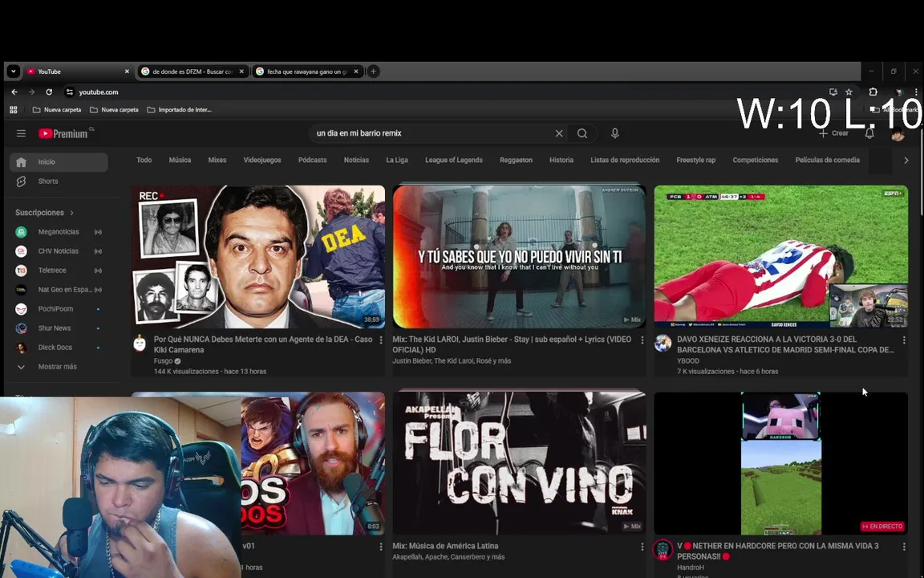This screenshot has height=578, width=924.
Task: Open the first Nueva carpeta bookmark folder
Action: click(x=57, y=110)
